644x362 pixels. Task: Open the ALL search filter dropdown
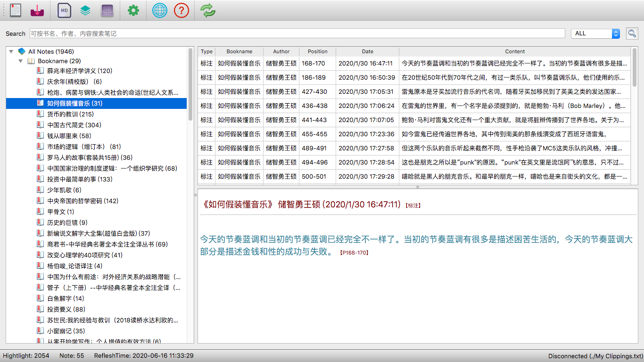pyautogui.click(x=595, y=33)
